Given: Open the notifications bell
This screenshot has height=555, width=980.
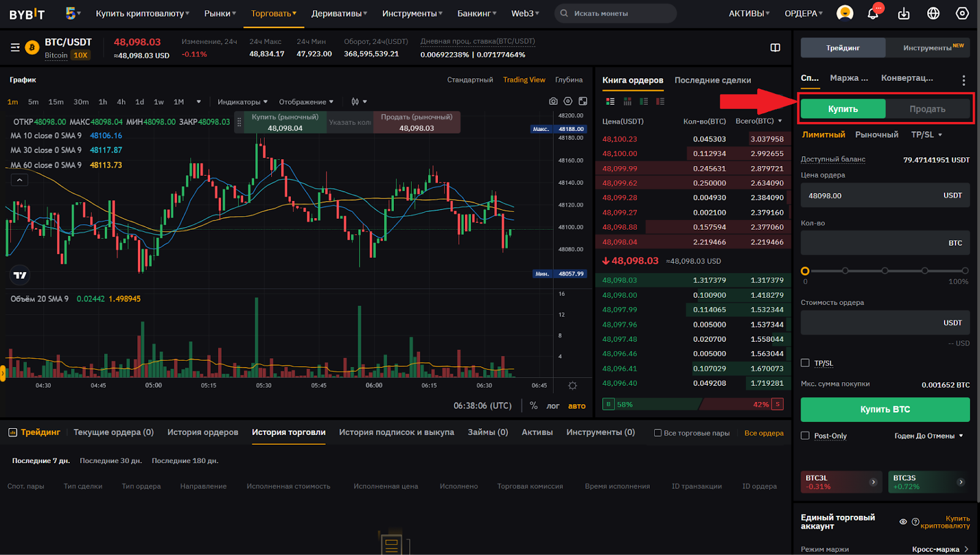Looking at the screenshot, I should pyautogui.click(x=873, y=13).
